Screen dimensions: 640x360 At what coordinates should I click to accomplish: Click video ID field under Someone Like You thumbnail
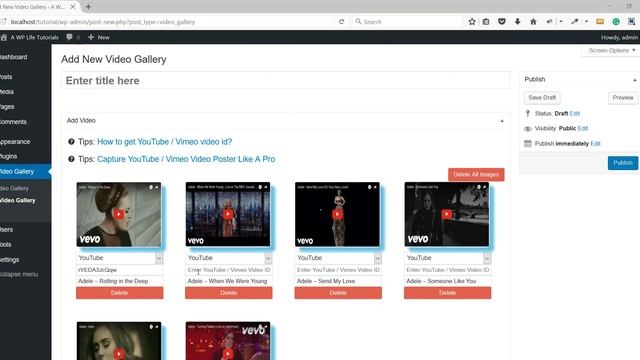coord(447,270)
